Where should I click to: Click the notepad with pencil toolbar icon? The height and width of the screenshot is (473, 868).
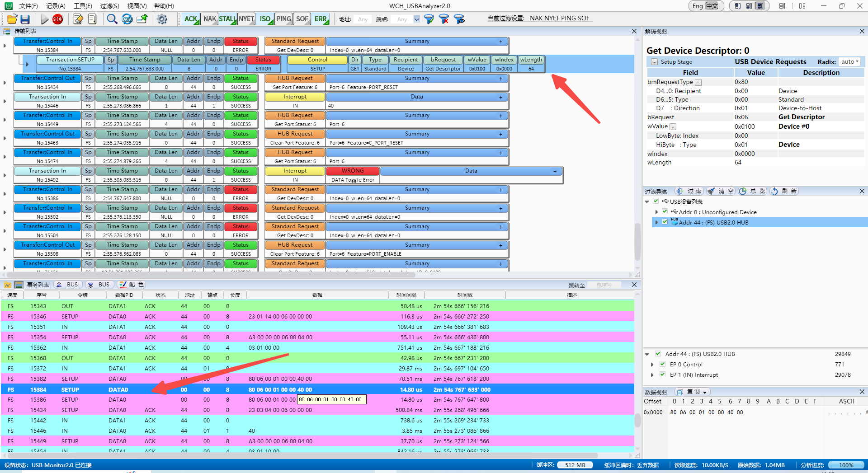78,19
